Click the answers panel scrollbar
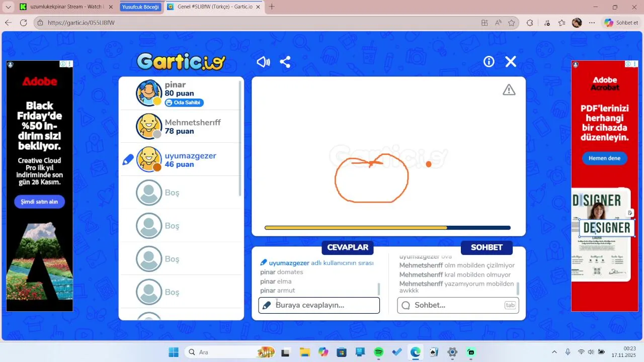 point(378,289)
